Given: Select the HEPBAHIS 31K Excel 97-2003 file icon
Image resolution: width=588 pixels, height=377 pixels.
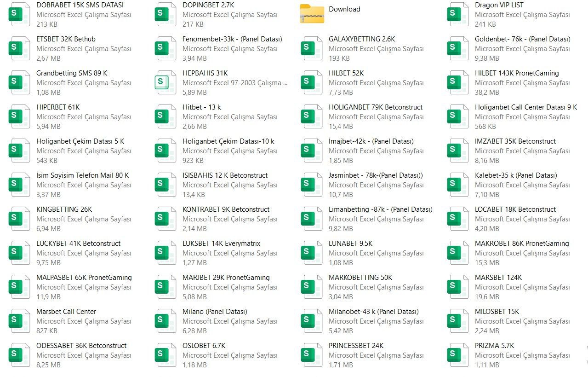Looking at the screenshot, I should [x=166, y=83].
